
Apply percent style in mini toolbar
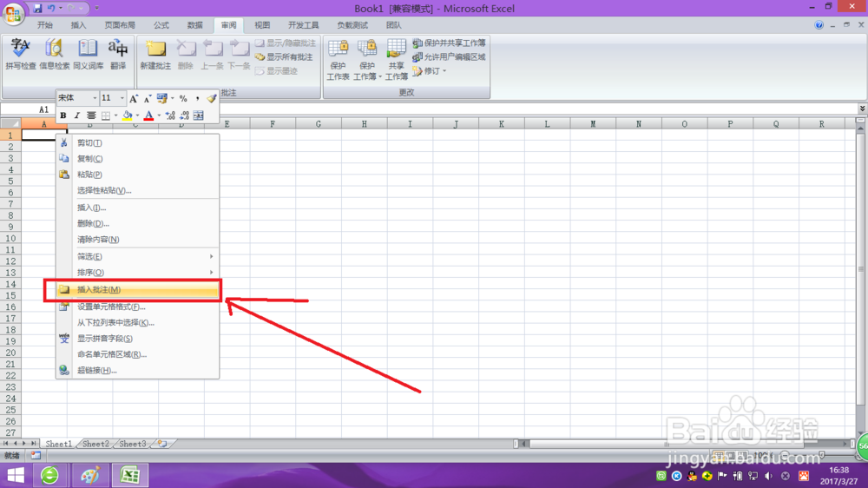point(183,99)
